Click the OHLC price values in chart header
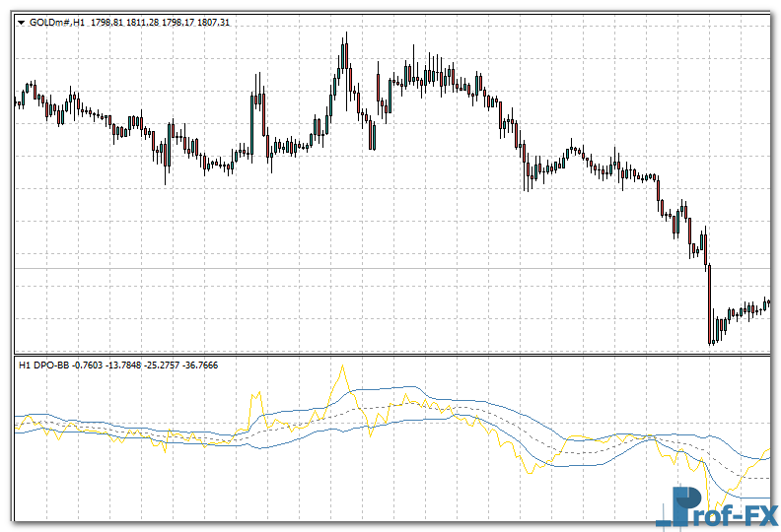Image resolution: width=781 pixels, height=532 pixels. (161, 22)
